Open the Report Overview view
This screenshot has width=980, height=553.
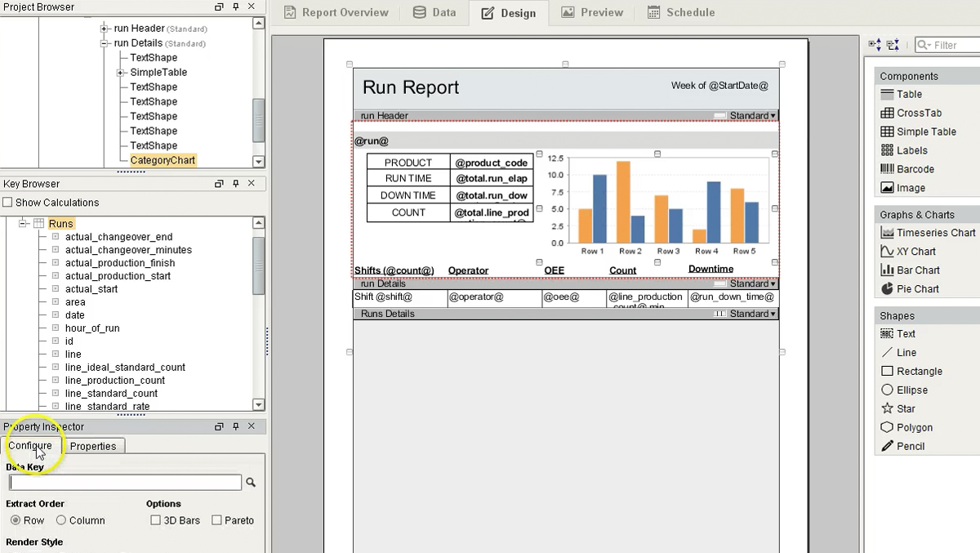[336, 12]
